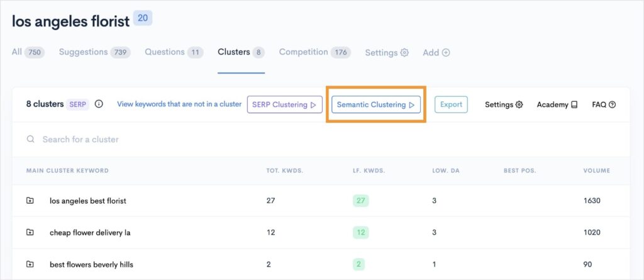Viewport: 644px width, 280px height.
Task: Open the Settings tab label
Action: coord(381,53)
